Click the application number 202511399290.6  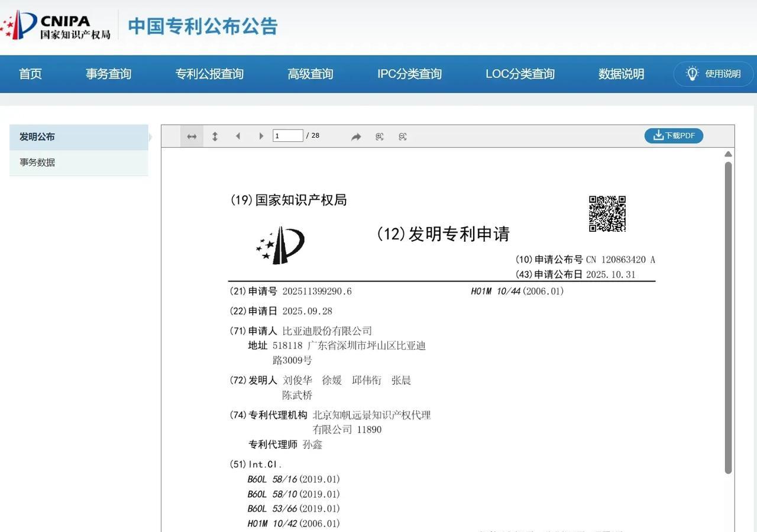tap(317, 291)
